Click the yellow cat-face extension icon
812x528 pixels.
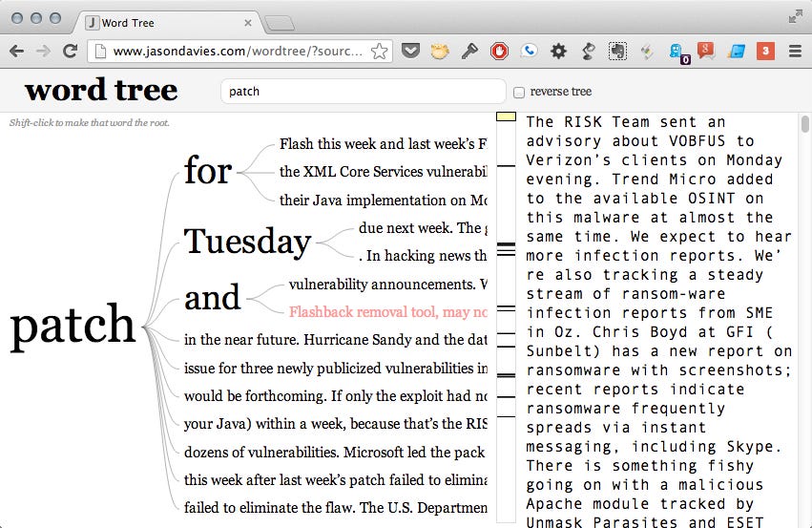pyautogui.click(x=439, y=51)
